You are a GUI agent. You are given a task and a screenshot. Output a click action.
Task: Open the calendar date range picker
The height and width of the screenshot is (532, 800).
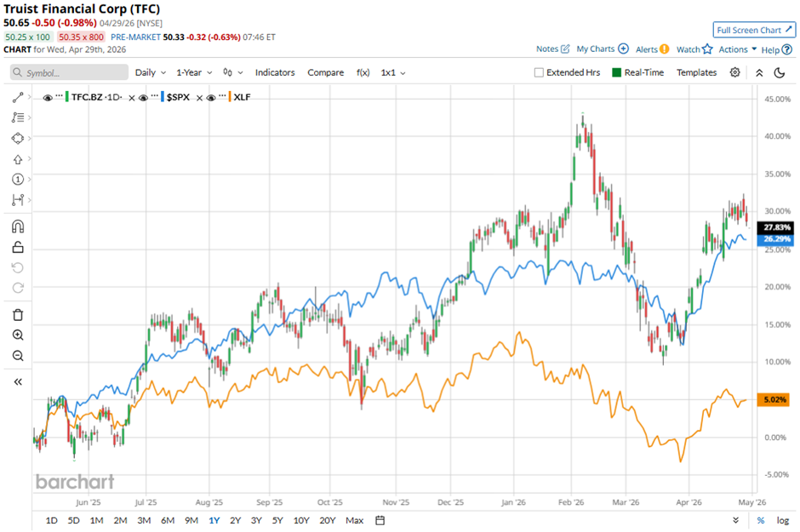click(380, 520)
